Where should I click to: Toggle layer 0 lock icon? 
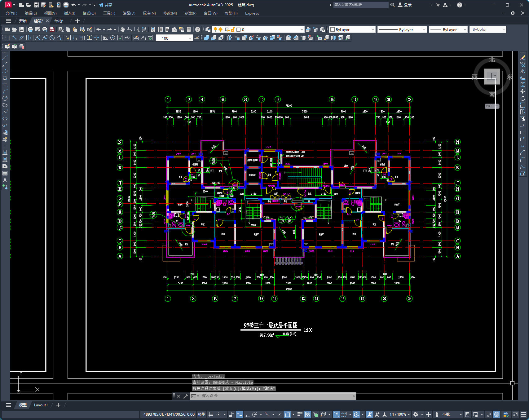(x=233, y=29)
